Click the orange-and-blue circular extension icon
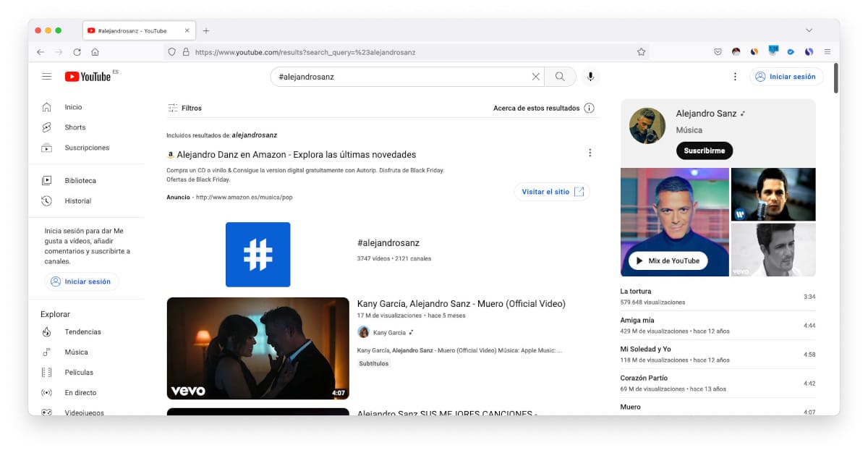The image size is (868, 453). (x=754, y=52)
